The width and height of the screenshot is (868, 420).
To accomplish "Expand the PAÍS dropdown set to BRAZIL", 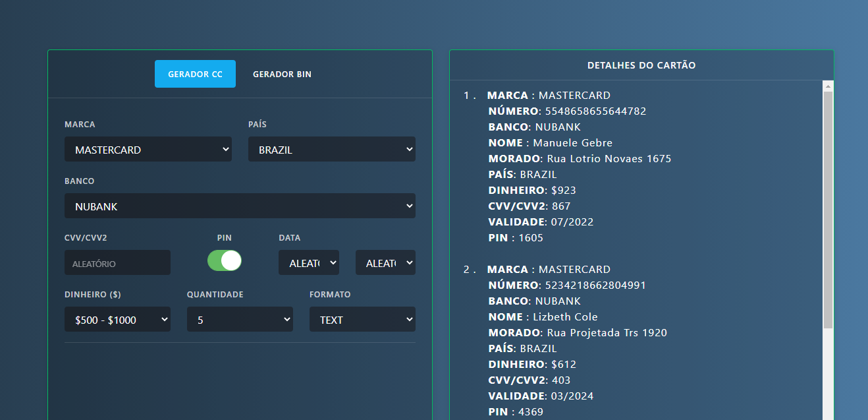I will coord(332,149).
